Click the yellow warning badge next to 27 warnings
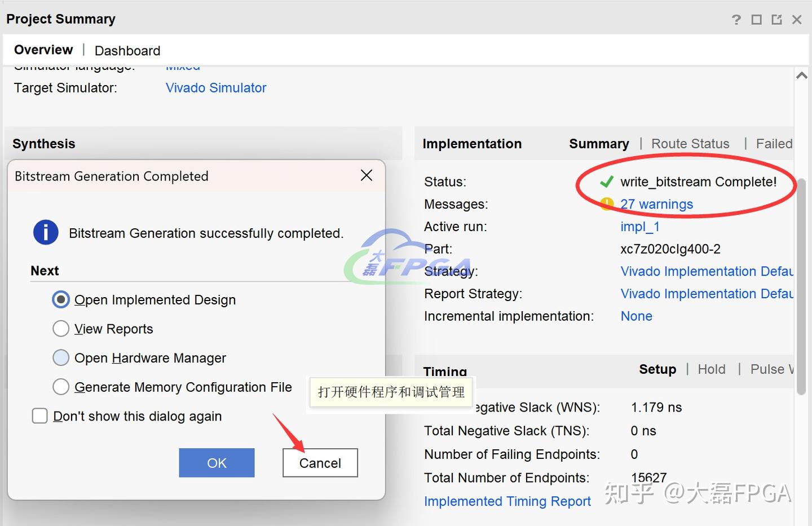812x526 pixels. click(x=606, y=204)
